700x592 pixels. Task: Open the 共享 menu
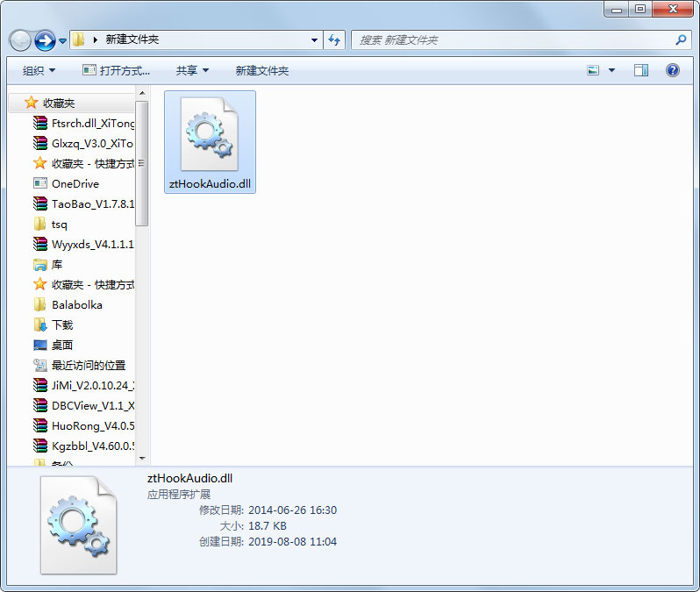192,70
